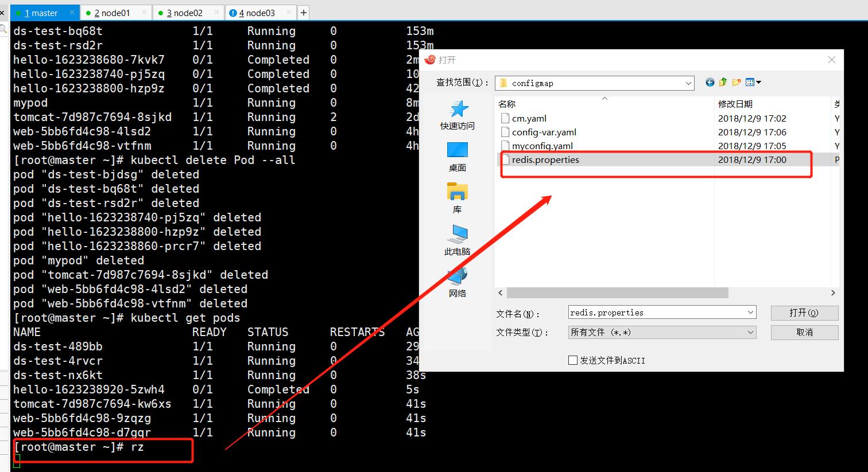Close the node01 session tab
The height and width of the screenshot is (472, 868).
click(144, 13)
